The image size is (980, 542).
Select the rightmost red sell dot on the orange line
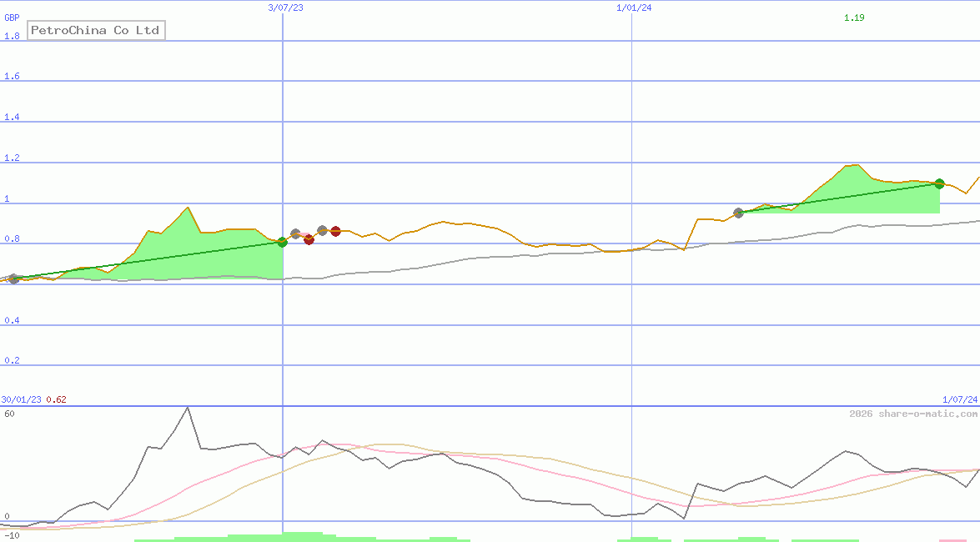[335, 231]
